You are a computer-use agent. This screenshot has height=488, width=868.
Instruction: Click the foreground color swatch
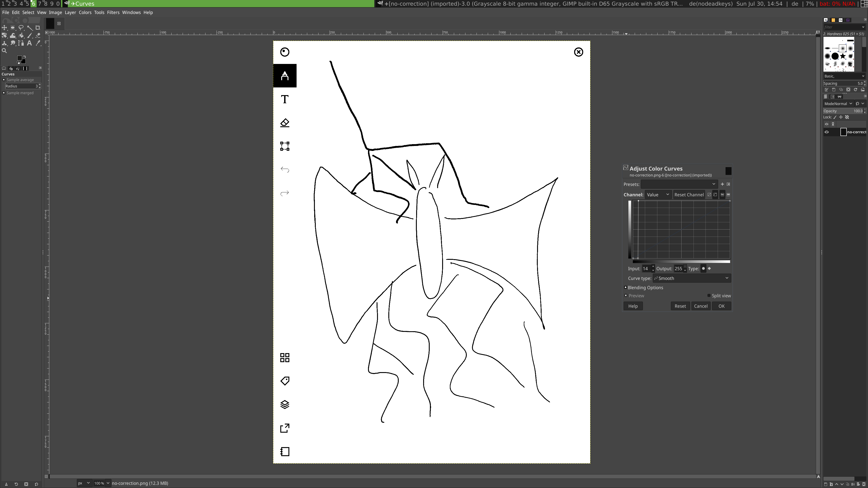click(x=19, y=58)
